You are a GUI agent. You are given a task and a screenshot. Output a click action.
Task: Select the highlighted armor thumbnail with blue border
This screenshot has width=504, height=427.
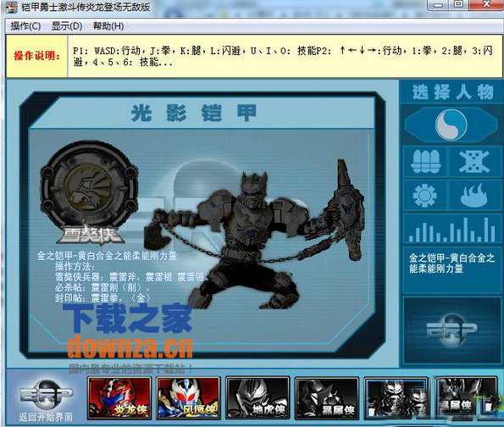[x=396, y=398]
